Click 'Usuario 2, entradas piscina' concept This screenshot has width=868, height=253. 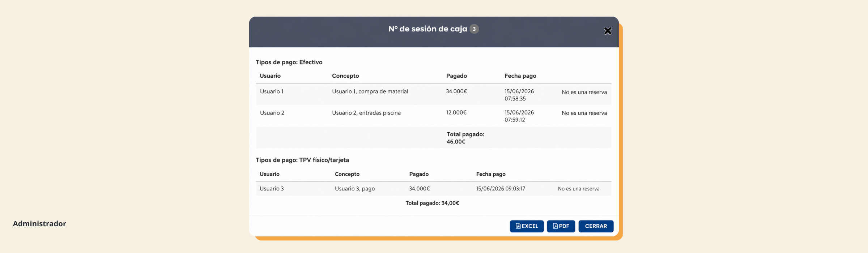366,113
